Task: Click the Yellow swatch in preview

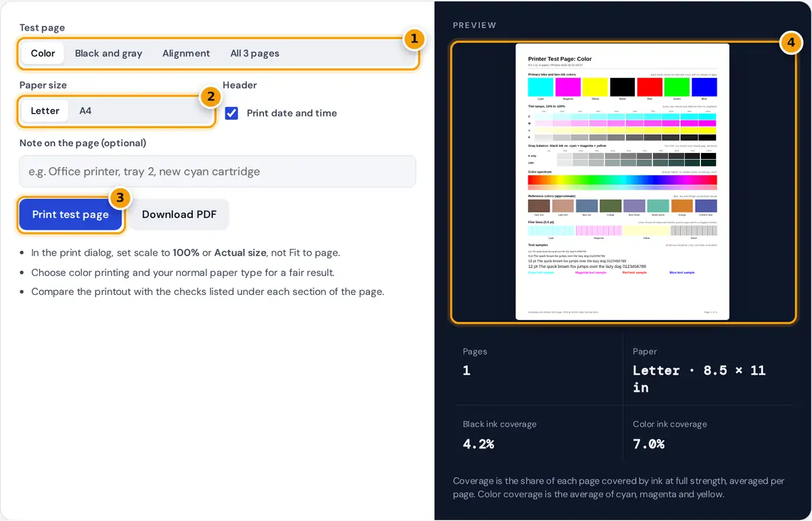Action: click(x=595, y=87)
